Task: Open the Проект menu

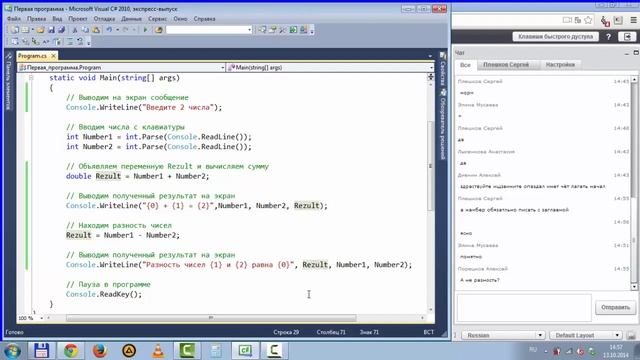Action: tap(78, 19)
